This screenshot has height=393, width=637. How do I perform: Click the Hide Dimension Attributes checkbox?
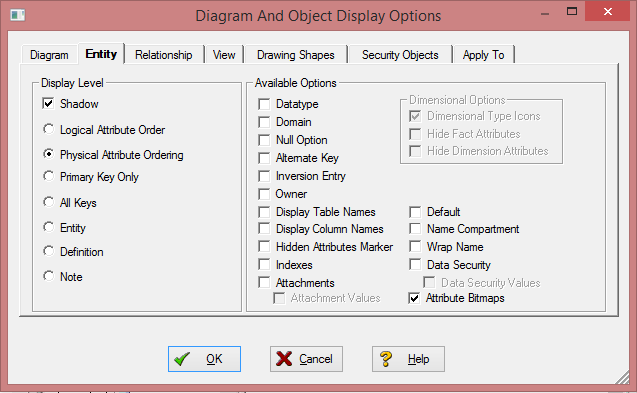coord(415,151)
